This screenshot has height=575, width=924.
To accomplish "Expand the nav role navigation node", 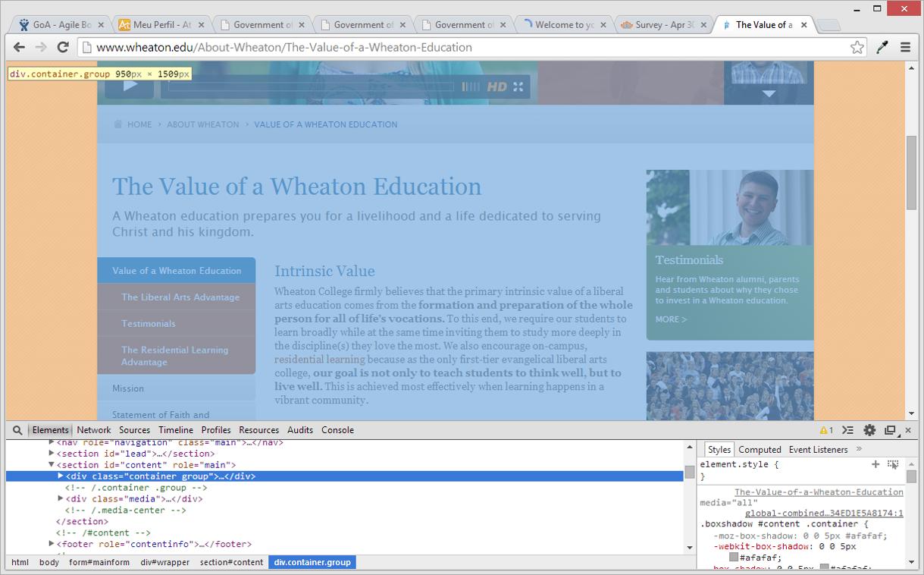I will 52,442.
